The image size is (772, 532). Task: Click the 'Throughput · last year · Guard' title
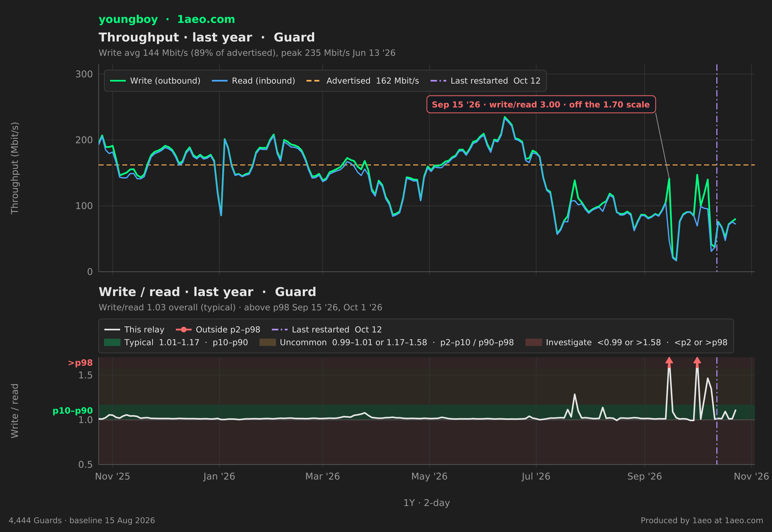coord(207,37)
